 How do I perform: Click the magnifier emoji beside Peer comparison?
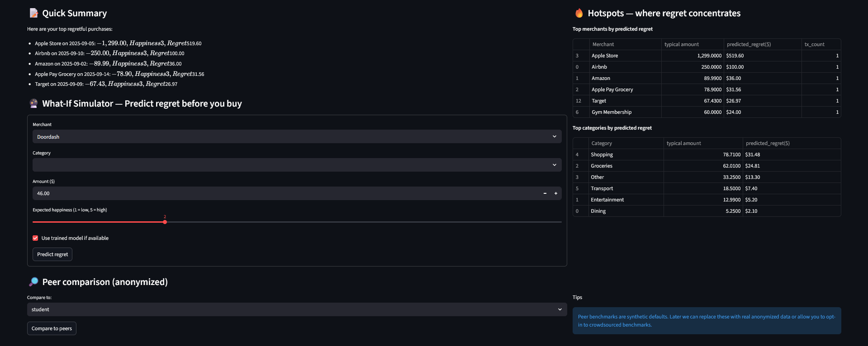33,282
